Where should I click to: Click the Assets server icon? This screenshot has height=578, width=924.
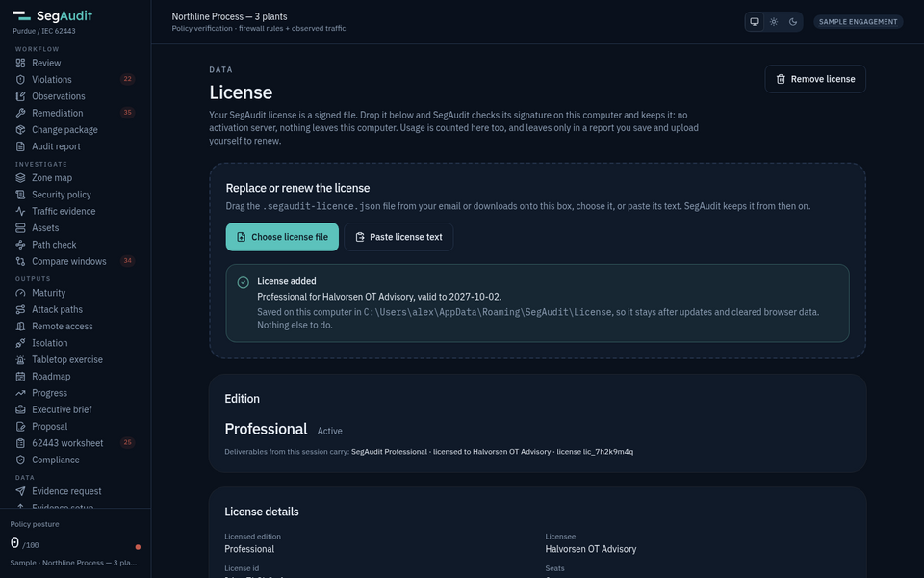point(20,227)
